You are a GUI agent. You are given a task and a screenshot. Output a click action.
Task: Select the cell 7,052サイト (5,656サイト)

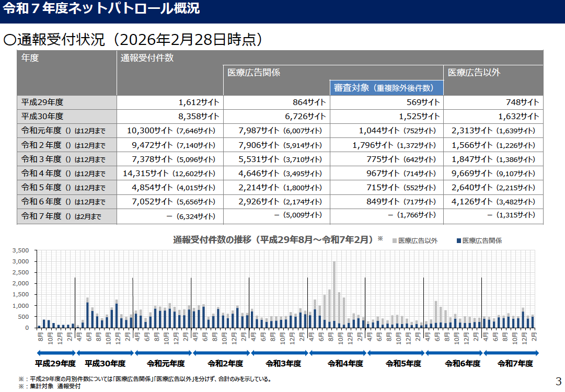[x=170, y=202]
